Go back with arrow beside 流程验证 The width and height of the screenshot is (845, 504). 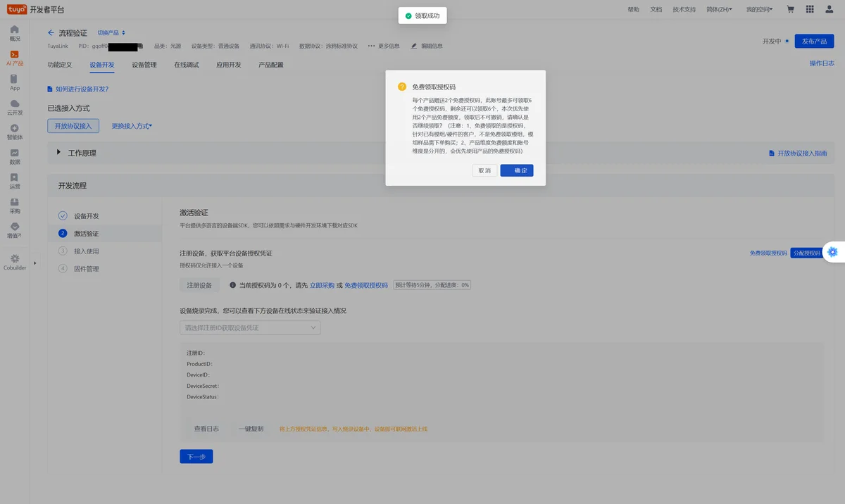(51, 33)
